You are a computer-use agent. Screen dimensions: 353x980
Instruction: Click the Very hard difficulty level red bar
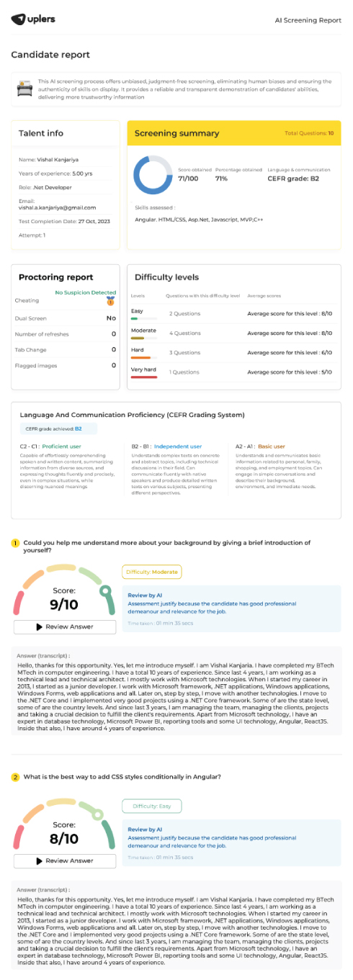pyautogui.click(x=144, y=376)
